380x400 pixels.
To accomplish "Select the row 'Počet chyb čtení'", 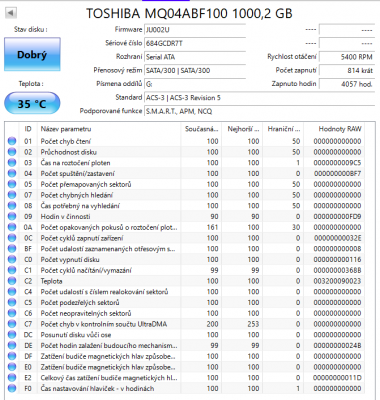I will pyautogui.click(x=185, y=141).
